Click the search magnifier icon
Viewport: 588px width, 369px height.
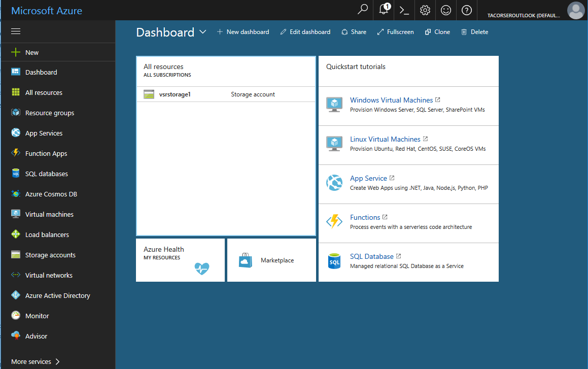point(362,10)
